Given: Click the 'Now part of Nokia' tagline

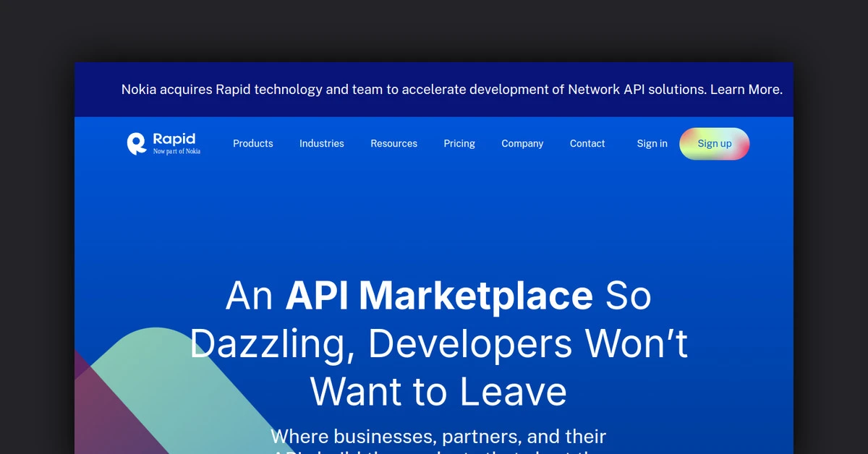Looking at the screenshot, I should [176, 152].
